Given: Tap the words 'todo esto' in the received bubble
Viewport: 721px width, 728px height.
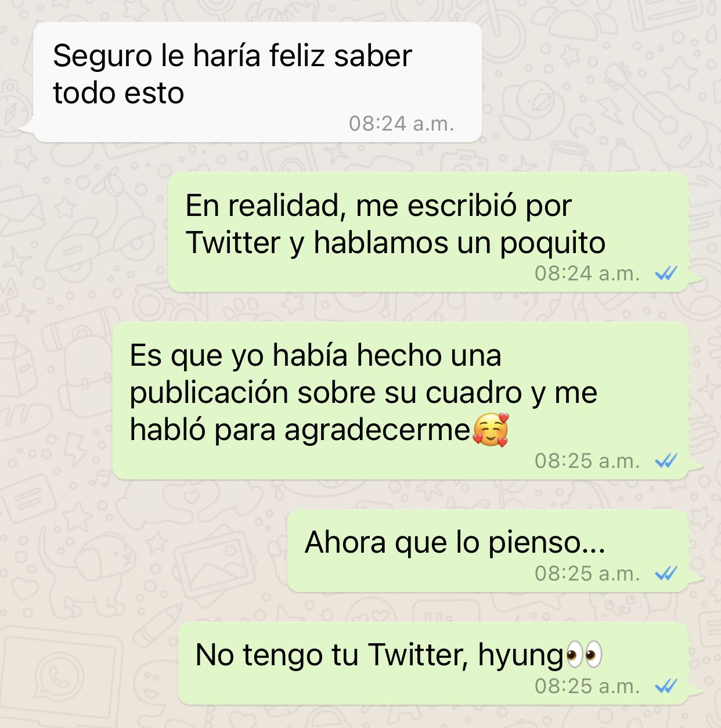Looking at the screenshot, I should pos(118,93).
